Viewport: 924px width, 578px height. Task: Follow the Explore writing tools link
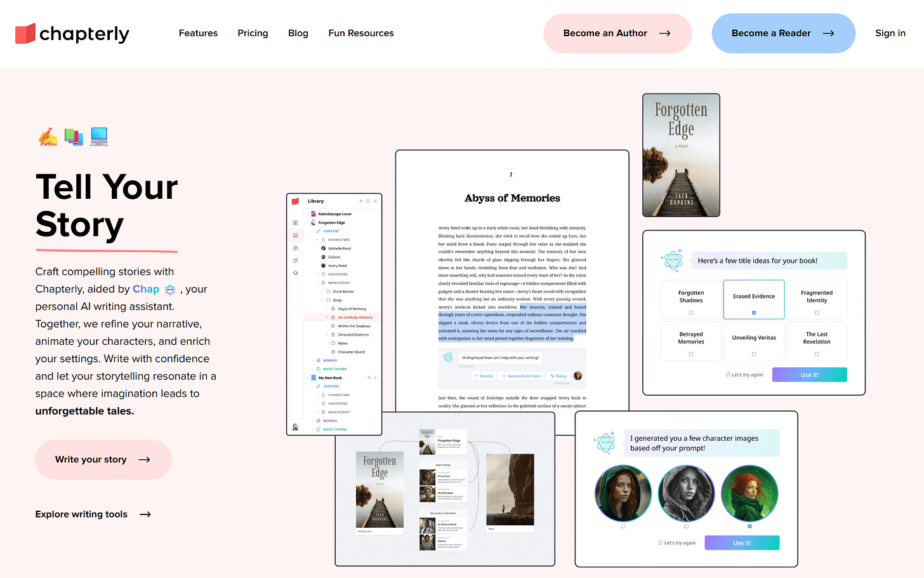pyautogui.click(x=93, y=514)
